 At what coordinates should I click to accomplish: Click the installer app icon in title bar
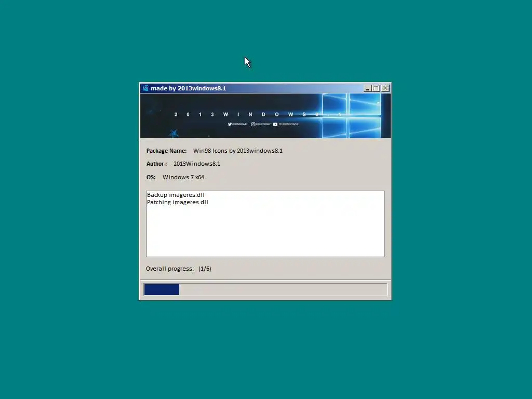[x=145, y=88]
